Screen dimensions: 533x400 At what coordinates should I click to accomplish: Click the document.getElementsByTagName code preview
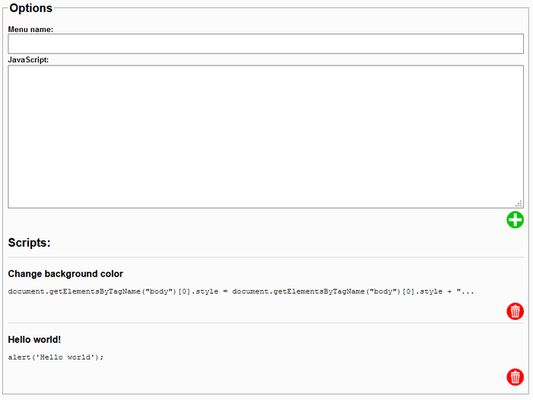click(x=241, y=292)
